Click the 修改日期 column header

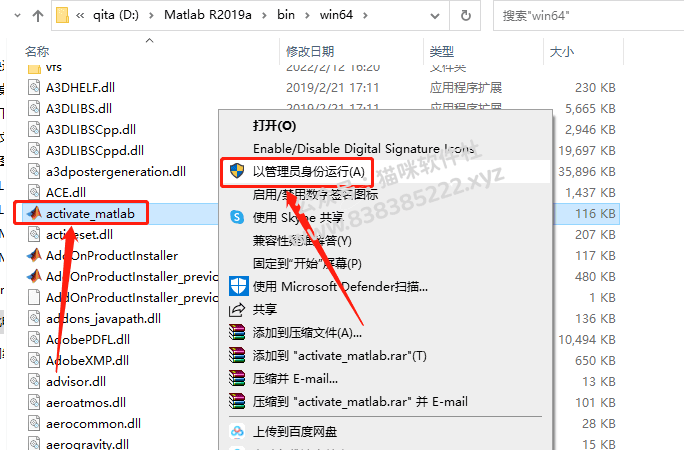tap(310, 51)
